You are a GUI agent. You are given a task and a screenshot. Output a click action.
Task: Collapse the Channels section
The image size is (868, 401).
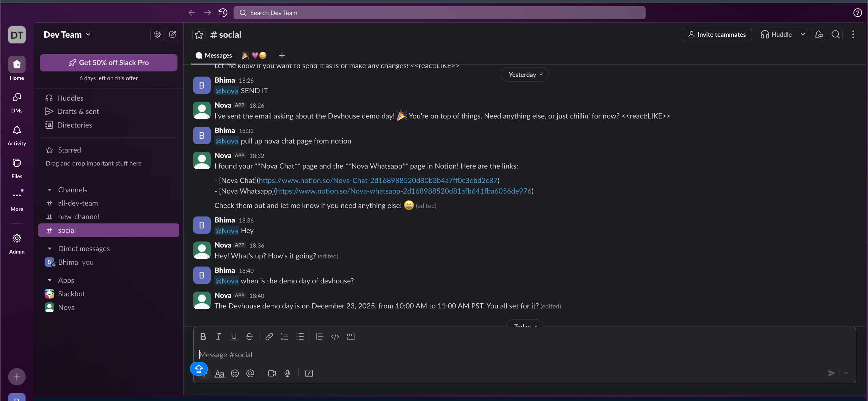(49, 190)
